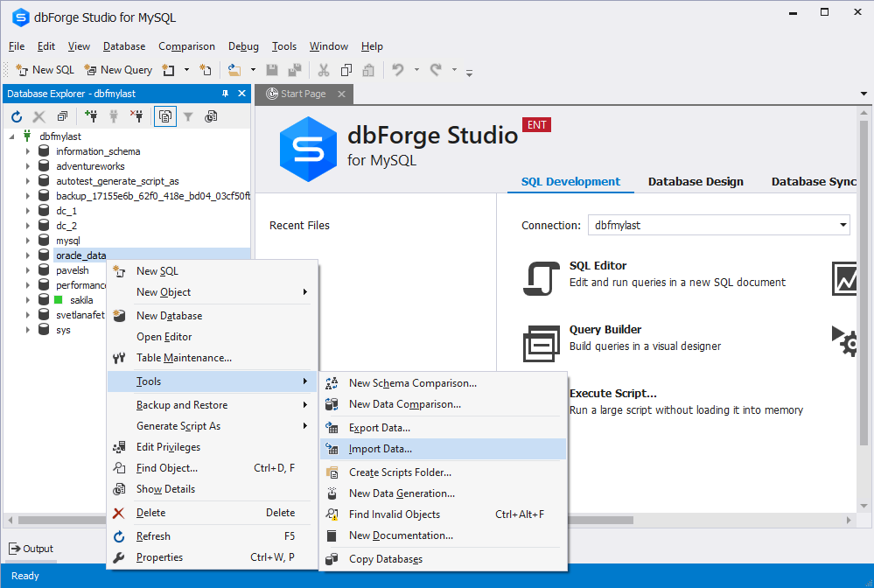This screenshot has width=874, height=588.
Task: Close the Database Explorer panel
Action: pos(242,94)
